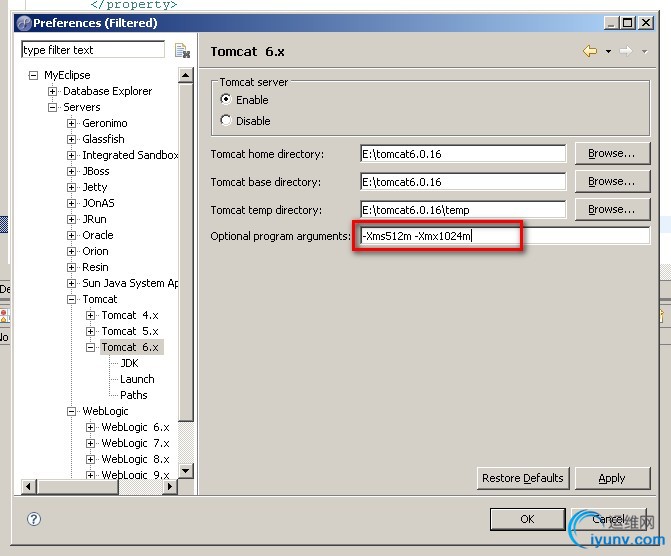Select the Sun Java System tree item
The width and height of the screenshot is (671, 556).
pyautogui.click(x=130, y=283)
